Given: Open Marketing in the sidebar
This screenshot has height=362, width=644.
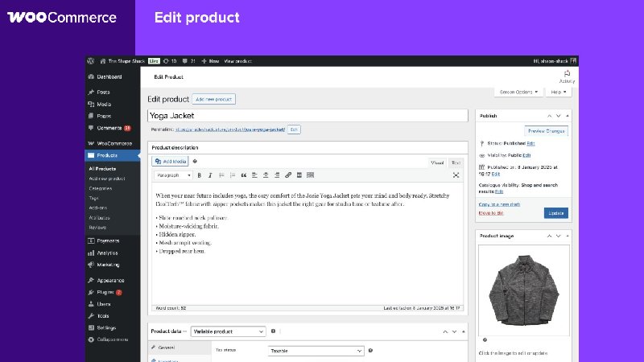Looking at the screenshot, I should click(108, 265).
